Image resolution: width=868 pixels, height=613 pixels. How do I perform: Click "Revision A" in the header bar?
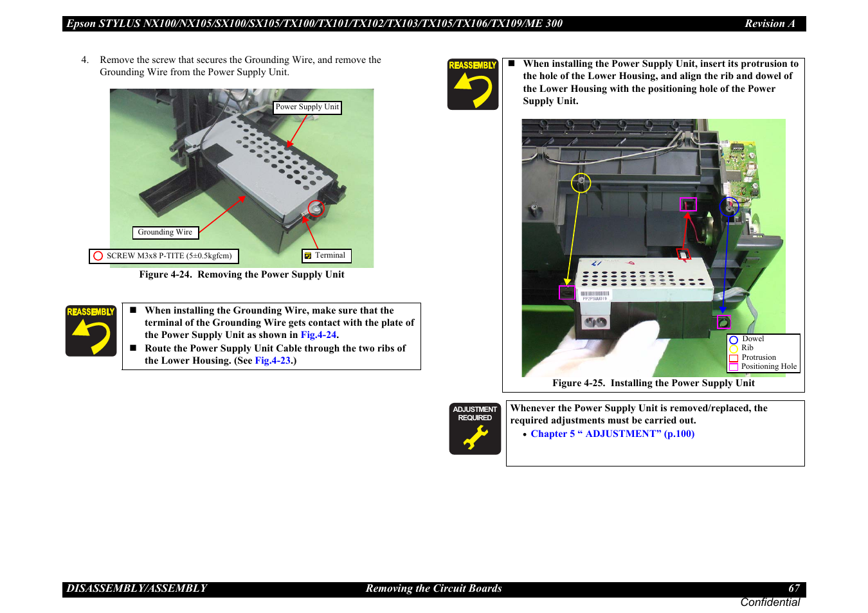coord(770,24)
